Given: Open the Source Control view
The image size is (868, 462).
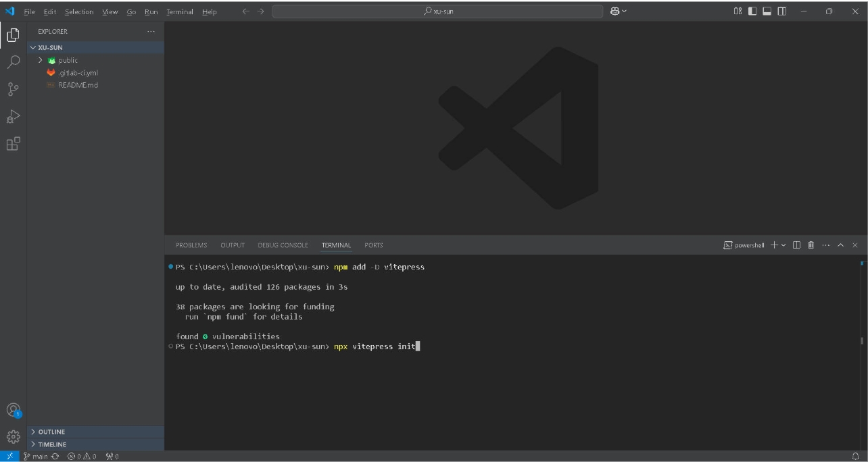Looking at the screenshot, I should click(x=13, y=89).
